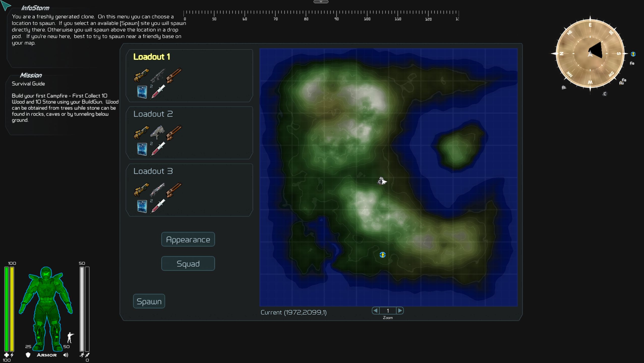Select the red syringe in Loadout 2
This screenshot has width=644, height=363.
[x=158, y=149]
